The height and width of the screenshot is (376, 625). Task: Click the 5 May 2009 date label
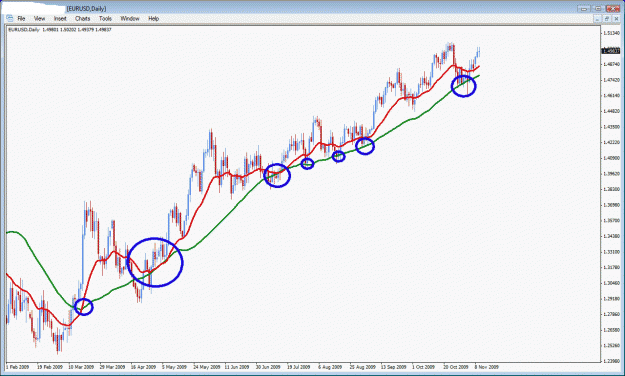[x=174, y=367]
